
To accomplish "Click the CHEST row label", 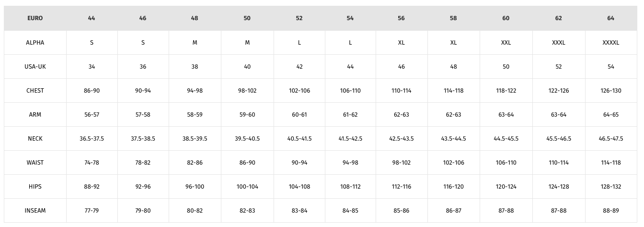I will [x=35, y=91].
